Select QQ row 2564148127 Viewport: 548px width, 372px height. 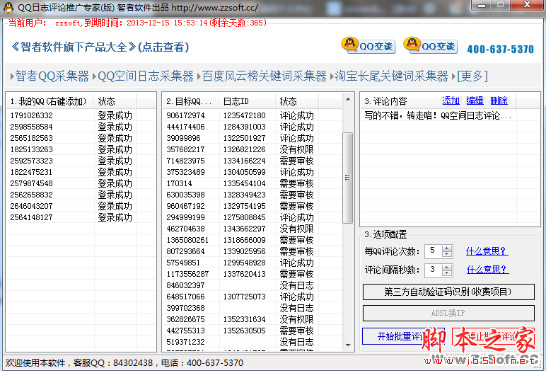(81, 217)
